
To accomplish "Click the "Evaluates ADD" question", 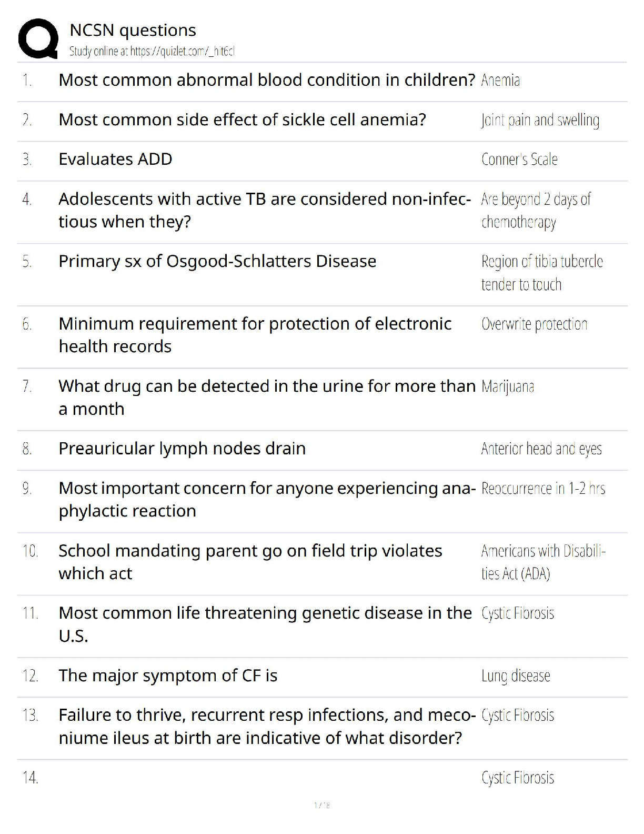I will (x=115, y=159).
